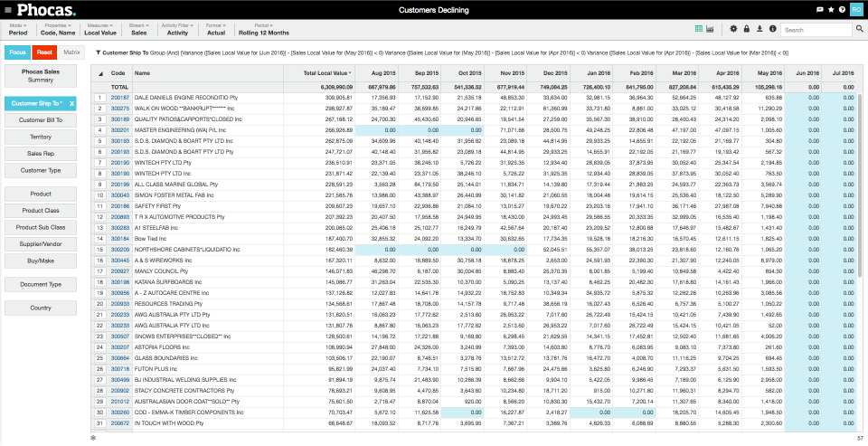Select Customer Bill To dimension

tap(41, 120)
